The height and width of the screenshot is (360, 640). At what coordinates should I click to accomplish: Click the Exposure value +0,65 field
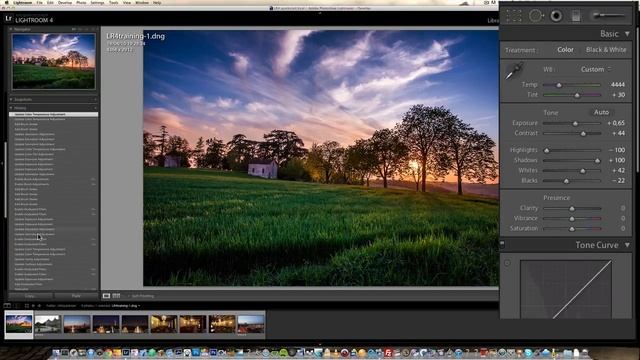[616, 123]
